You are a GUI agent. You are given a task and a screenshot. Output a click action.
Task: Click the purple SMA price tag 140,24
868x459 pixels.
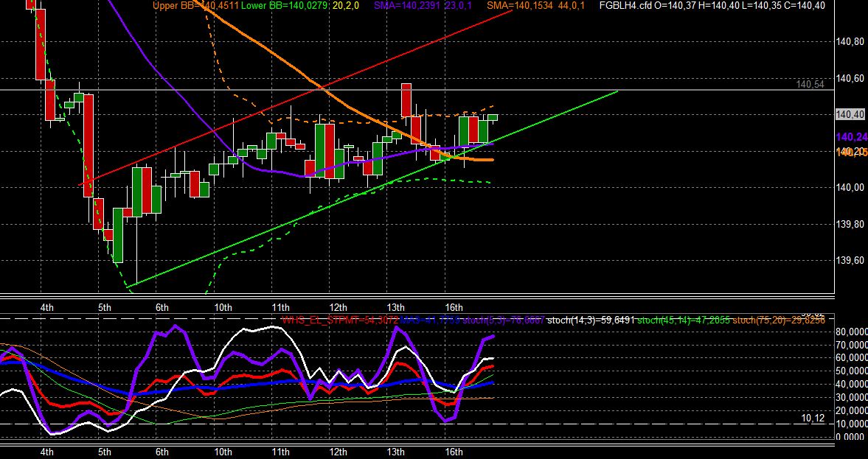point(852,137)
